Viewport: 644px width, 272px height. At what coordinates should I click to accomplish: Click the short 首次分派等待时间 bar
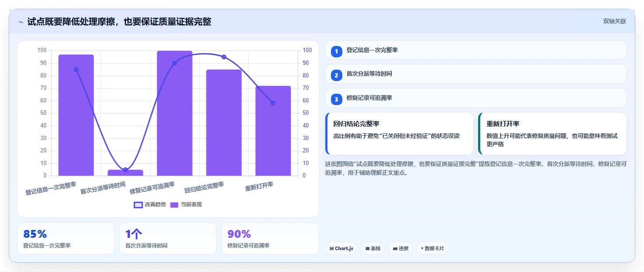pyautogui.click(x=125, y=173)
